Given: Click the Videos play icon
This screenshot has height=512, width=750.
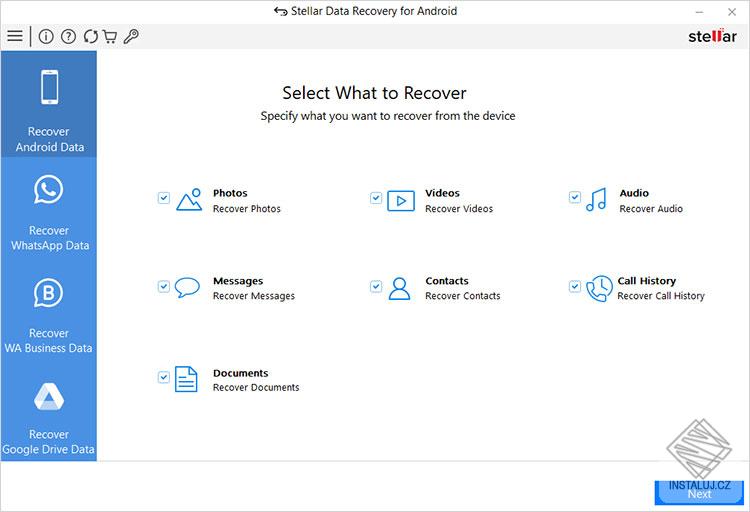Looking at the screenshot, I should [x=401, y=201].
